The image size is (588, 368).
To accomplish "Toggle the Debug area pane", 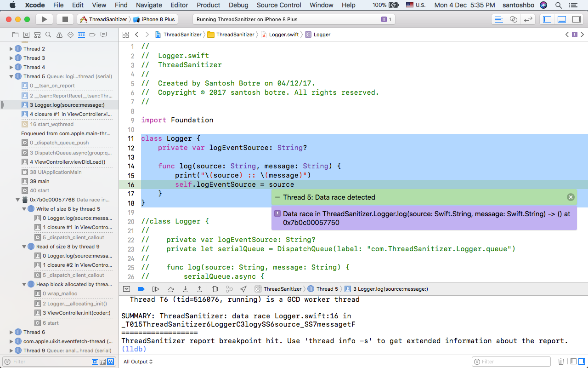I will 562,19.
